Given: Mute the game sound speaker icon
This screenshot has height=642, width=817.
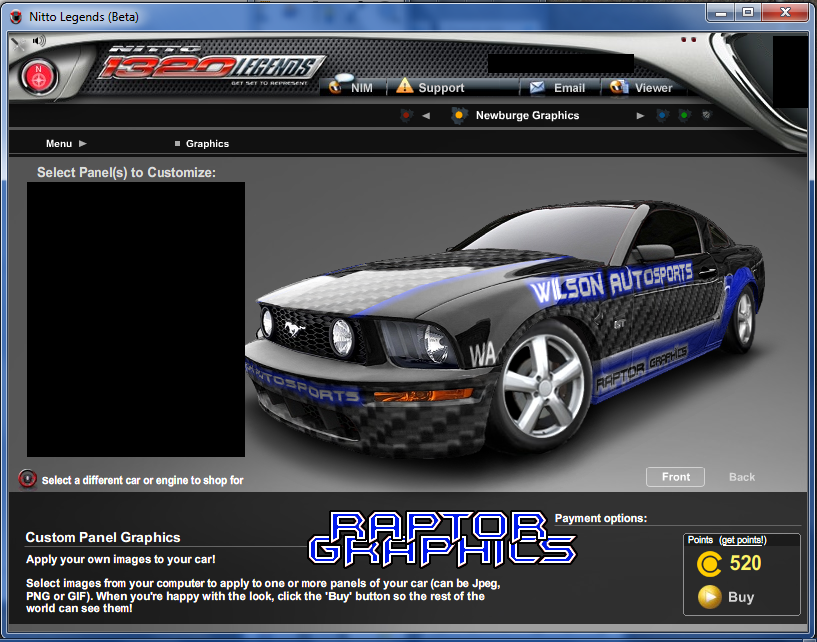Looking at the screenshot, I should coord(39,41).
